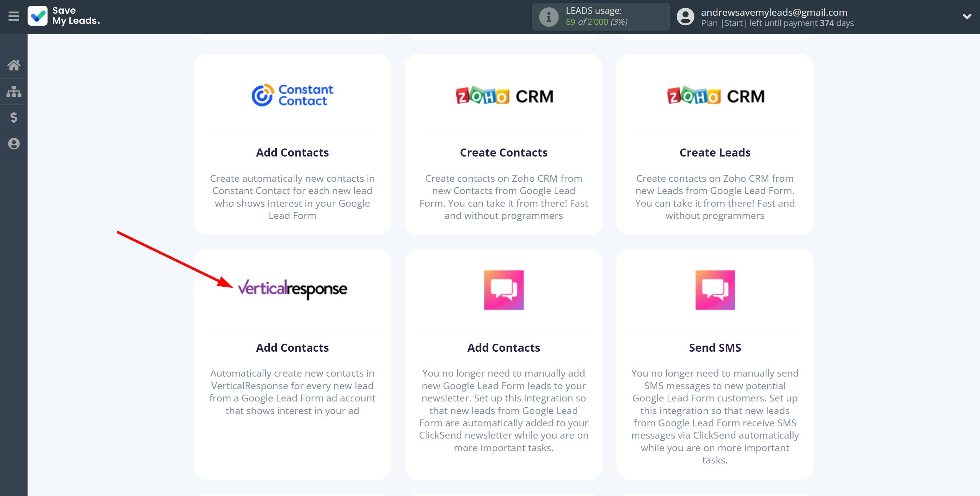Image resolution: width=980 pixels, height=496 pixels.
Task: Click the Constant Contact card description
Action: 292,197
